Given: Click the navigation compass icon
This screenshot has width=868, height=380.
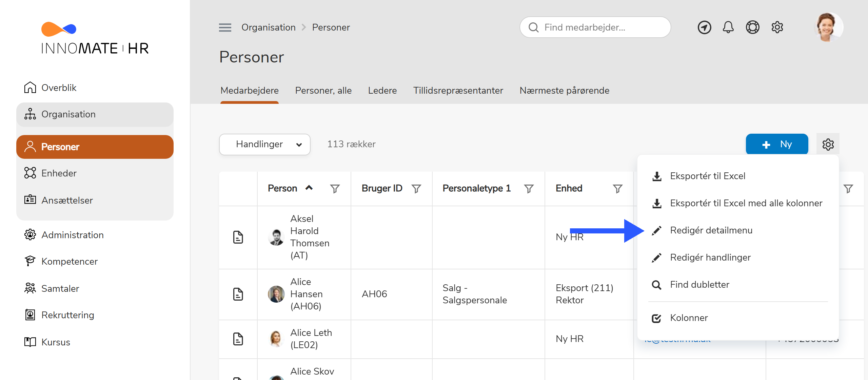Looking at the screenshot, I should click(x=704, y=27).
